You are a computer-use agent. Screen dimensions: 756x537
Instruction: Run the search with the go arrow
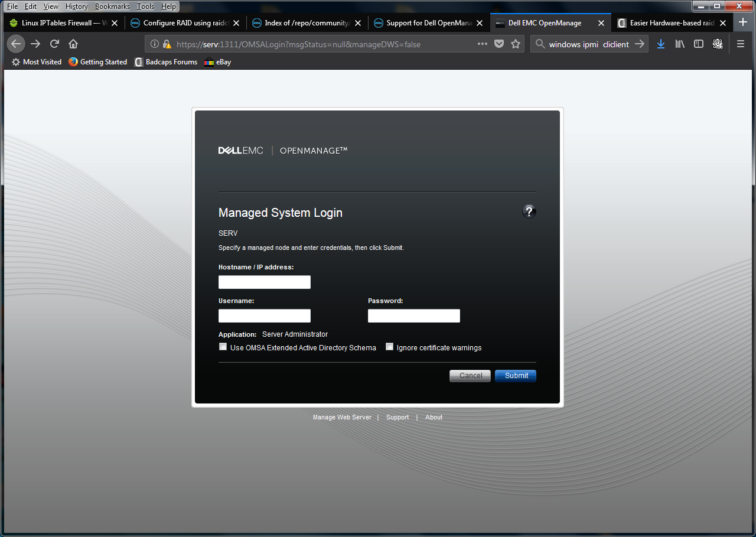tap(640, 44)
